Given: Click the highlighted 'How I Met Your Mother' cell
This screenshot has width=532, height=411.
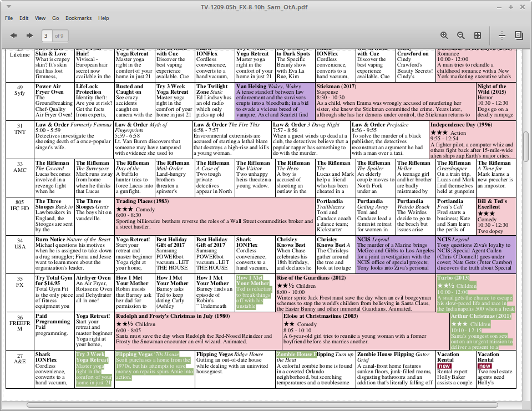Looking at the screenshot, I should point(255,293).
